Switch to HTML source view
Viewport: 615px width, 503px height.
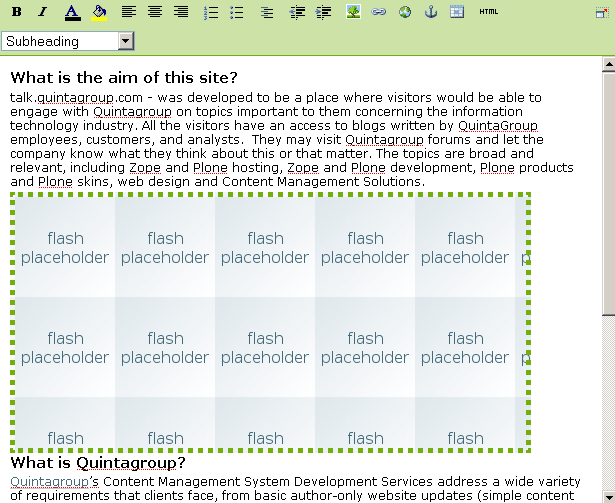tap(488, 12)
